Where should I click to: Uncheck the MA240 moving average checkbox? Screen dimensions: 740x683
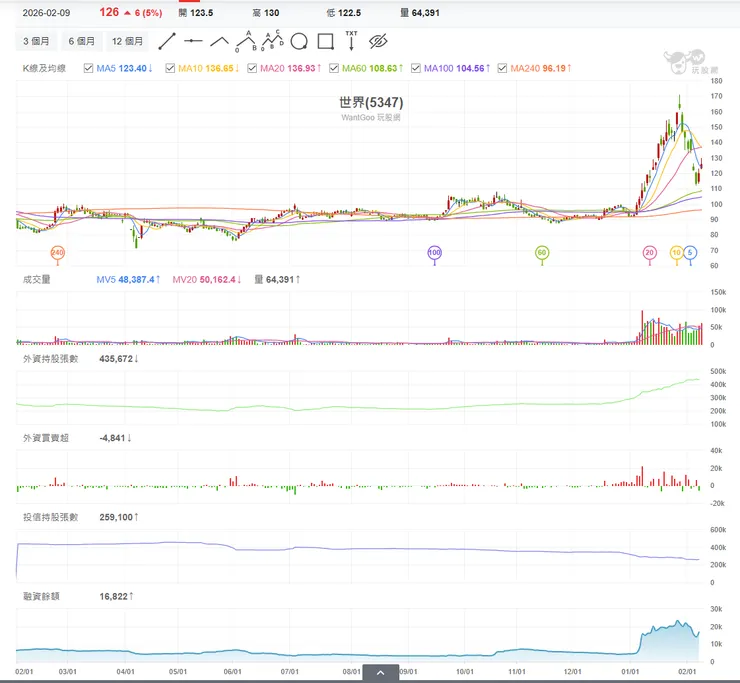pos(502,68)
